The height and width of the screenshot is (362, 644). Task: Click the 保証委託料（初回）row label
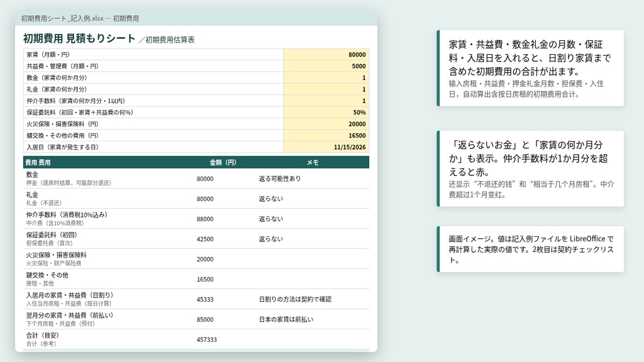52,235
